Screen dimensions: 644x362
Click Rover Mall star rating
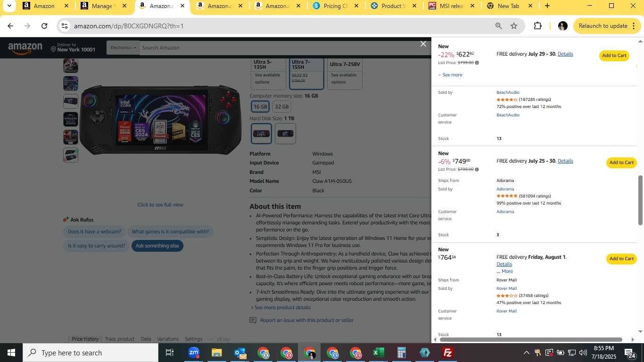coord(507,296)
